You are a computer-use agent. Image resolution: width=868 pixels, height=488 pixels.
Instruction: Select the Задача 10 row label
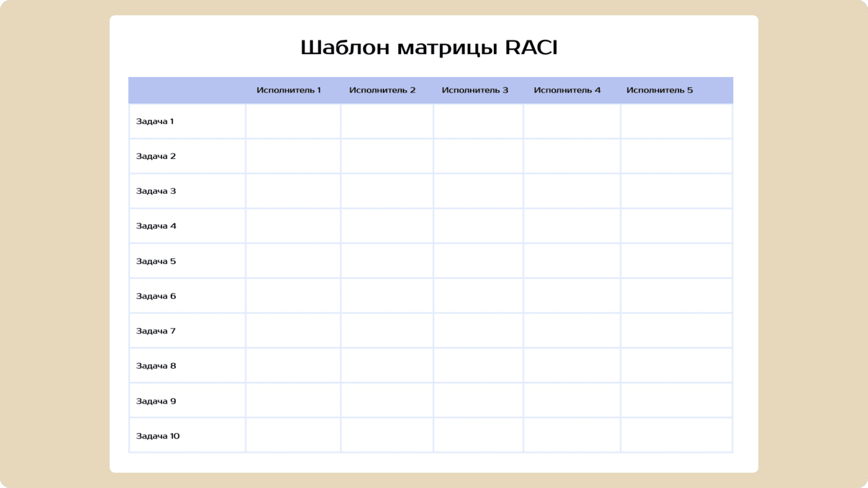[158, 436]
